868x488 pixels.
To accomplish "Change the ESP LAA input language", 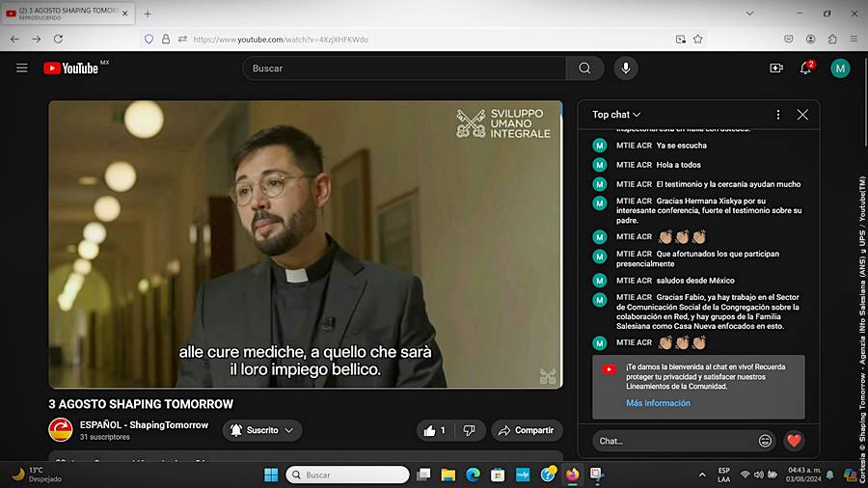I will click(723, 474).
